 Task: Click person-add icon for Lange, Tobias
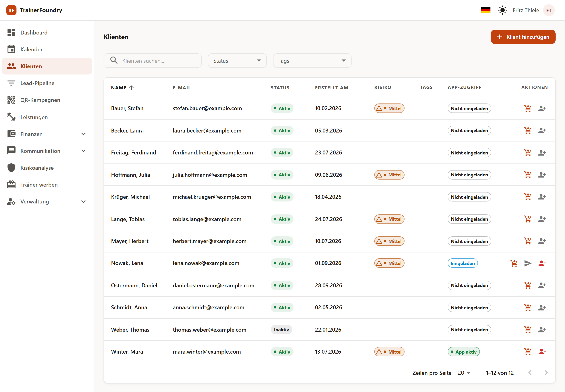(542, 219)
